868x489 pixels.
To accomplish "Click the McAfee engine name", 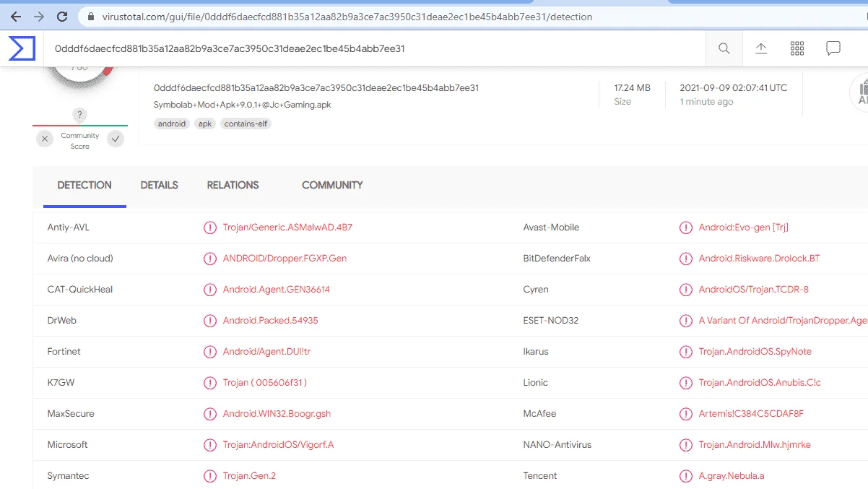I will pos(538,414).
